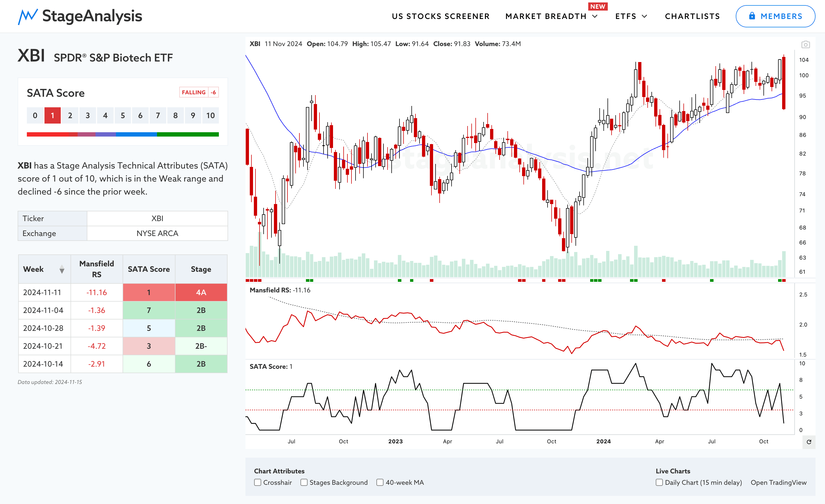Click the FALLING -6 badge
The width and height of the screenshot is (825, 504).
pos(199,92)
